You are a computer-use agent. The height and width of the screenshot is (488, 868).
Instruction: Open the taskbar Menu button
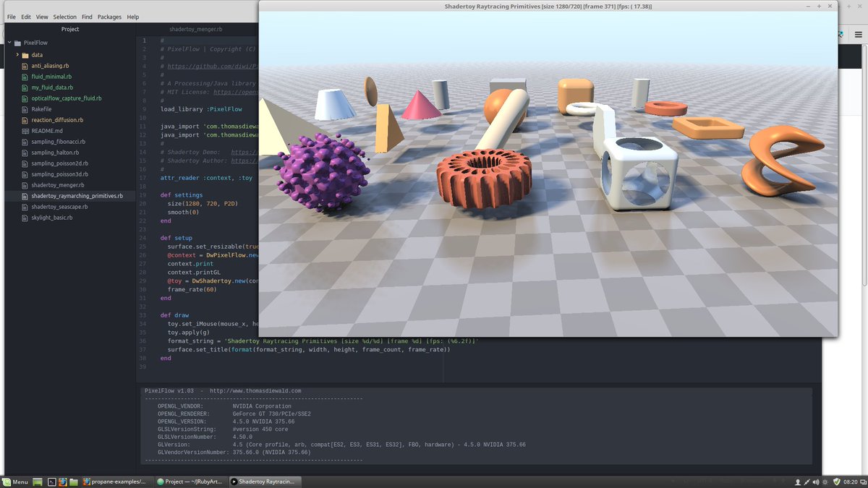(14, 481)
